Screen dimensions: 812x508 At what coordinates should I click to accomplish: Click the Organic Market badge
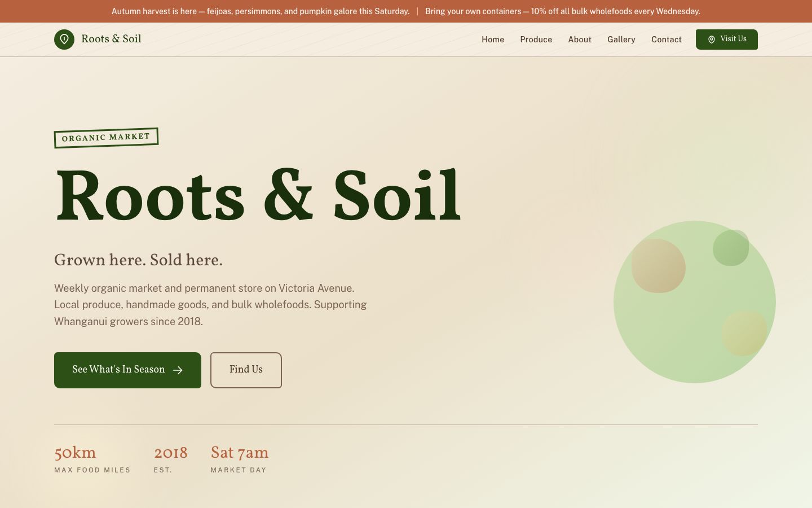(x=106, y=137)
